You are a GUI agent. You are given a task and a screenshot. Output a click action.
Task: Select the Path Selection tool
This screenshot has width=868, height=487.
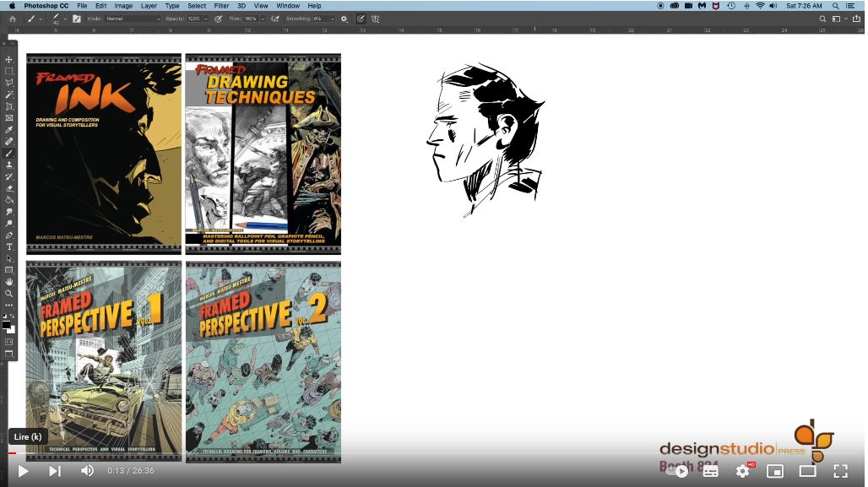(8, 258)
